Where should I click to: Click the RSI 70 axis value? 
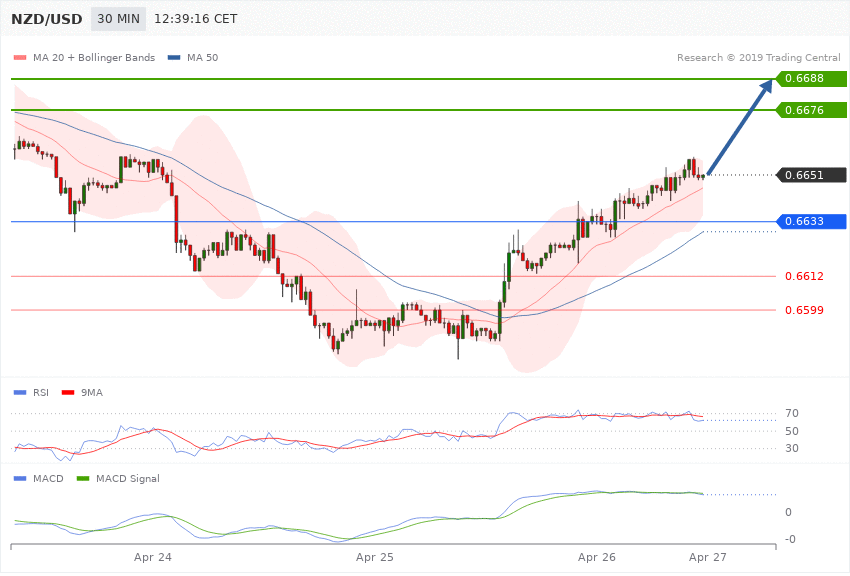click(x=791, y=413)
